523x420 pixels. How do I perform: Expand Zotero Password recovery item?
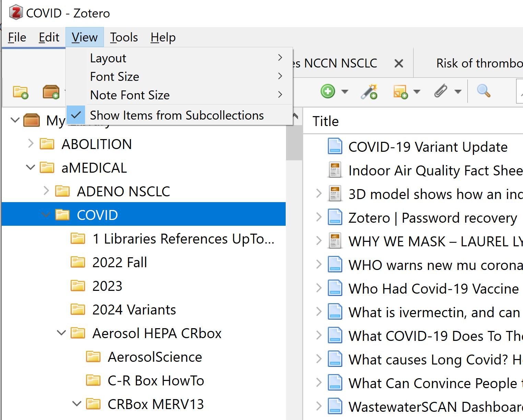[x=319, y=217]
